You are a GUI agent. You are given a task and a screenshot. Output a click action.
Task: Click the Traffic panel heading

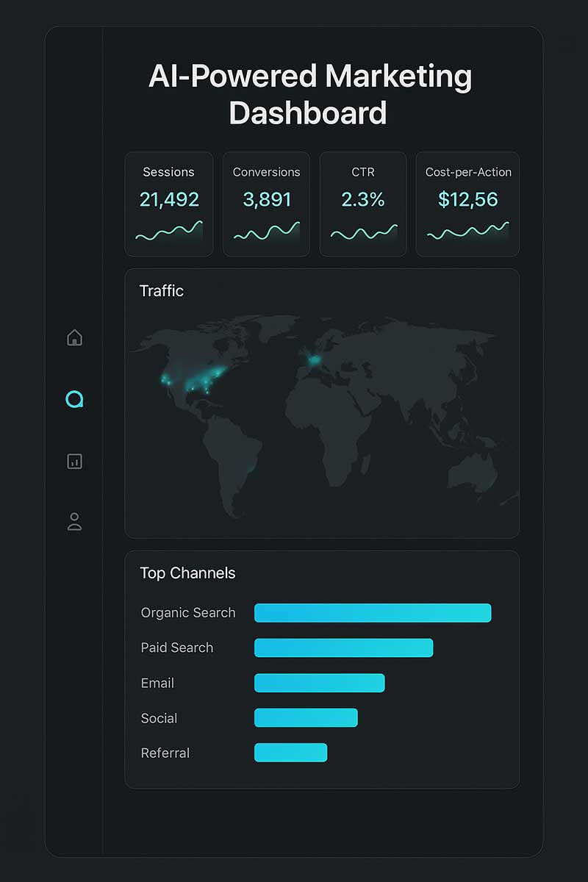click(x=162, y=290)
